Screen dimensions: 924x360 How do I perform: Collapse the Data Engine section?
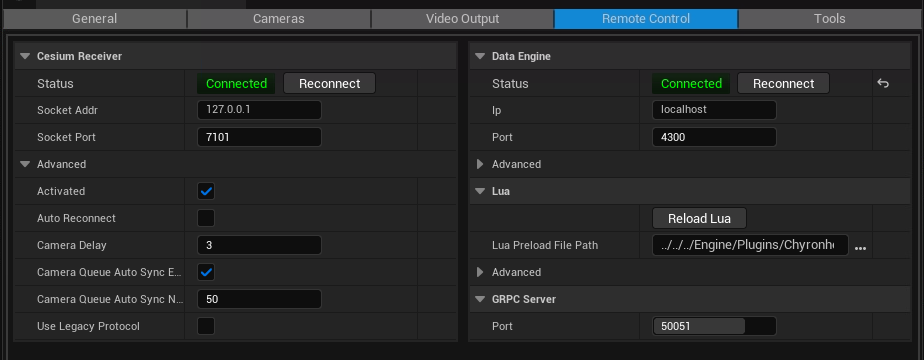coord(480,57)
